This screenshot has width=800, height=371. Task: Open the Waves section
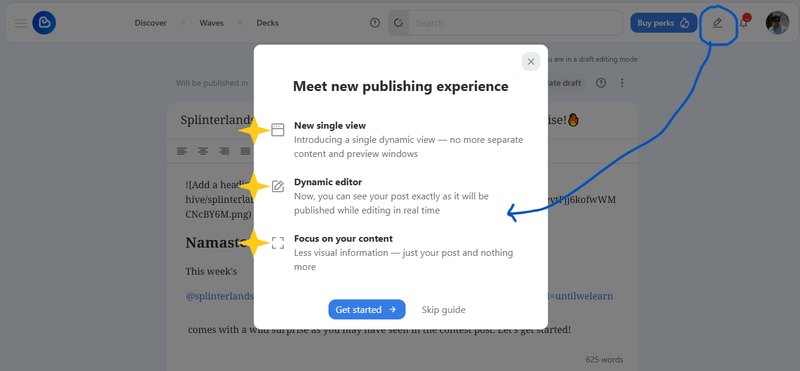pos(211,23)
